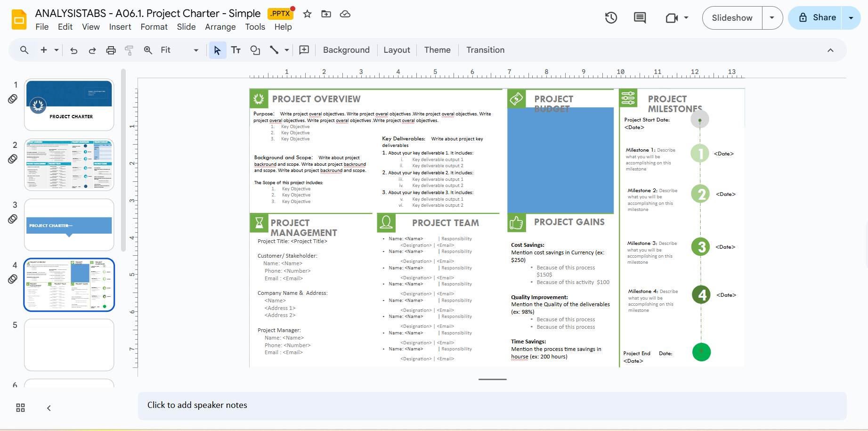Viewport: 868px width, 431px height.
Task: Click the add comment icon in toolbar
Action: (x=304, y=50)
